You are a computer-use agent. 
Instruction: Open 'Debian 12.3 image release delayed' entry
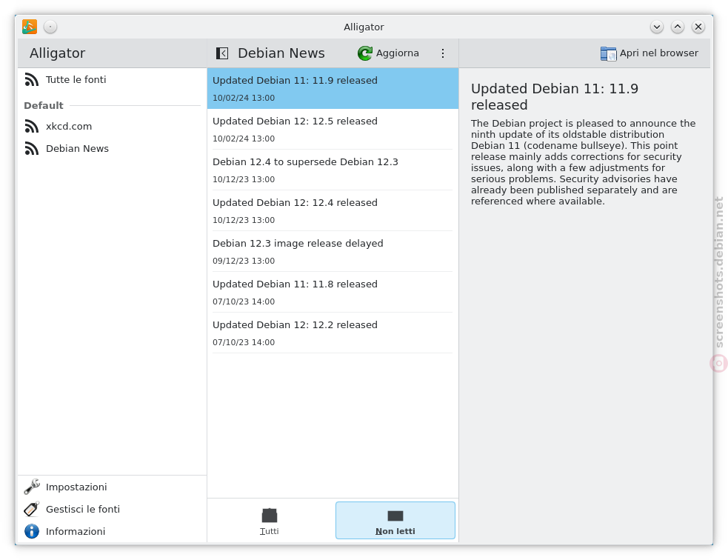(x=333, y=252)
